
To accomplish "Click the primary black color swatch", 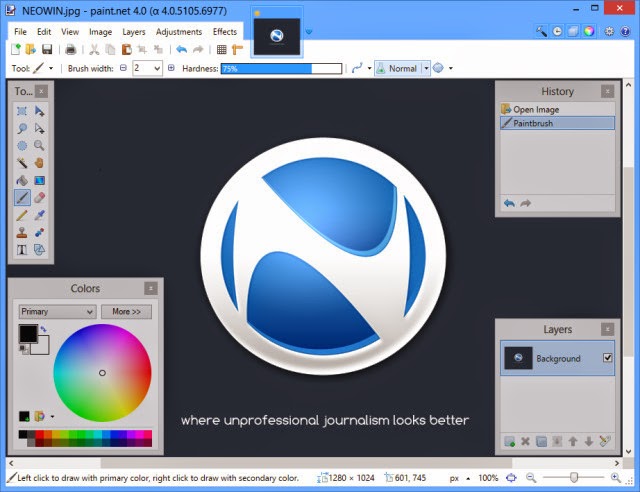I will pyautogui.click(x=28, y=334).
